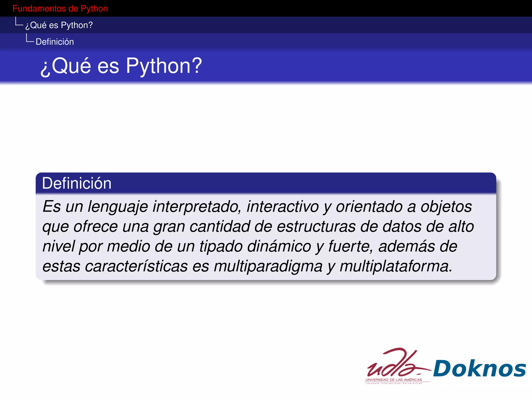Select the Definición subsection breadcrumb in header
Image resolution: width=532 pixels, height=399 pixels.
click(55, 42)
